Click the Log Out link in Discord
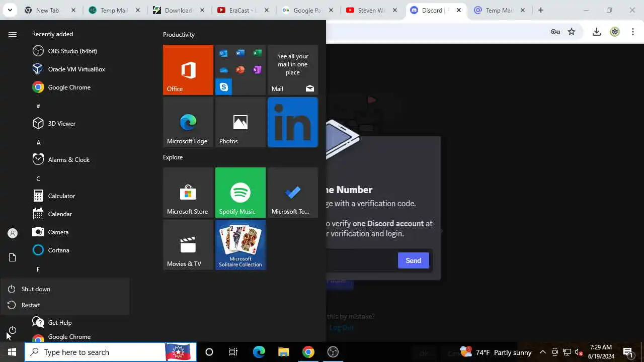 (342, 327)
